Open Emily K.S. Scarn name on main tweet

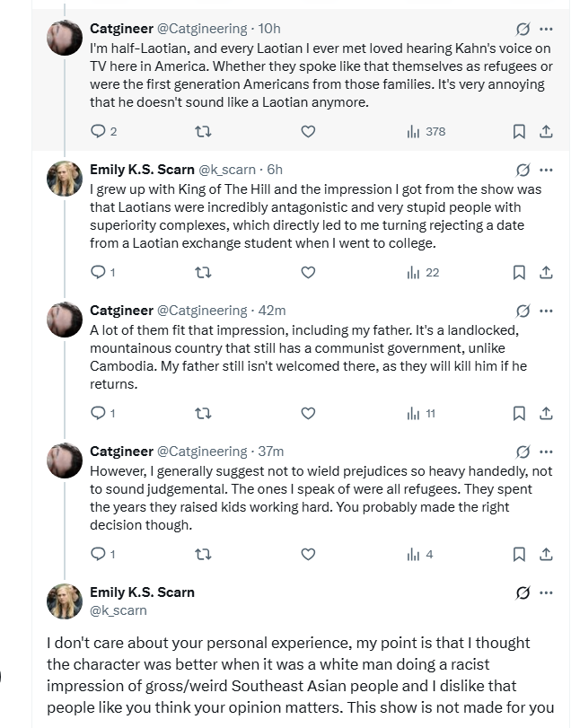(x=142, y=592)
